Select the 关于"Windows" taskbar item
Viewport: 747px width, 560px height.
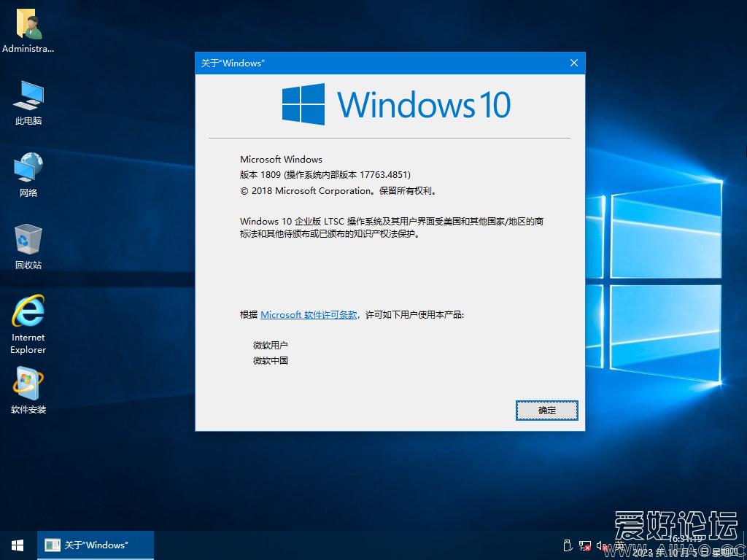95,545
